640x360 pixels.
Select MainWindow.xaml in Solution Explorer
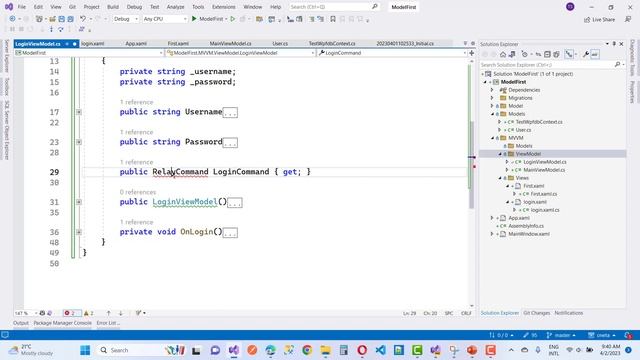[529, 234]
